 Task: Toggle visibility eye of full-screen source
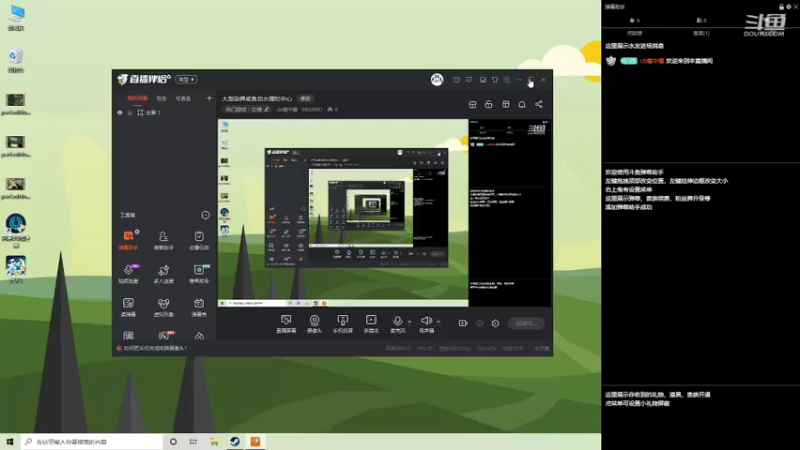pos(120,113)
